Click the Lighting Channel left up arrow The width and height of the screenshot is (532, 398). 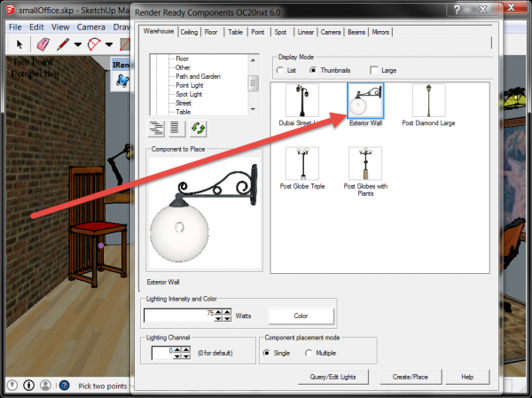pos(177,350)
